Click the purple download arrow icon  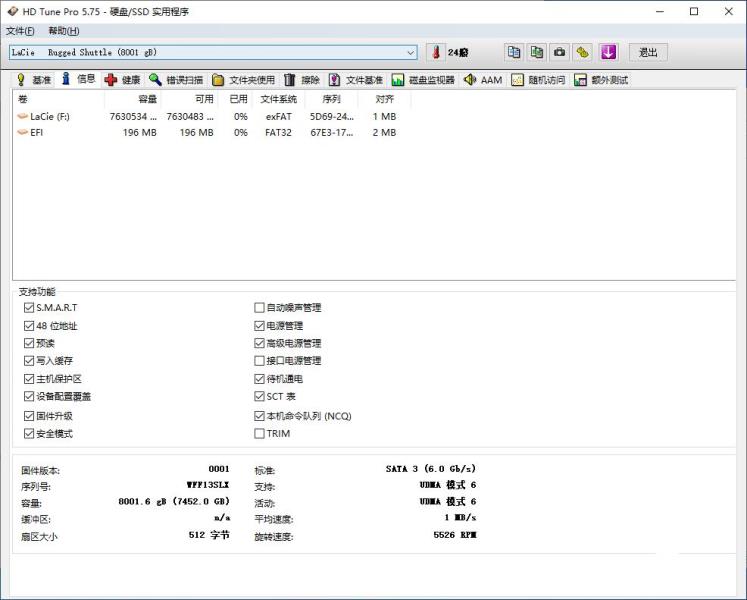coord(608,52)
